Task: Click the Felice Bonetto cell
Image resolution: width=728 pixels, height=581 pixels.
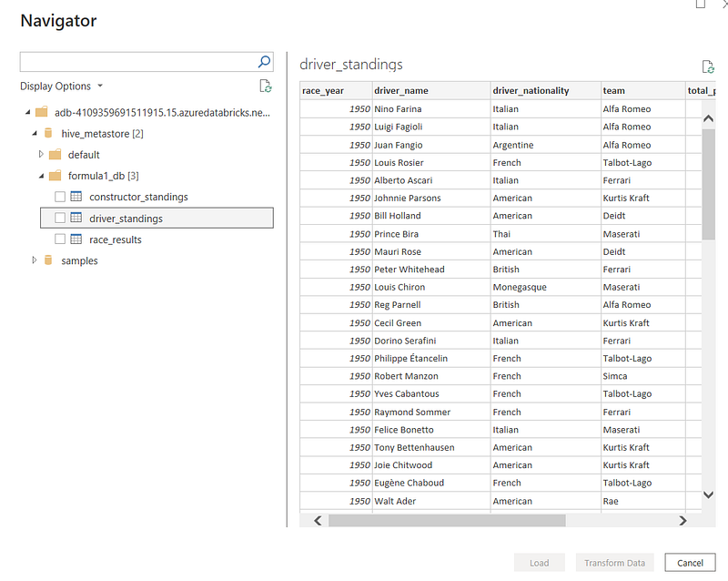Action: click(x=431, y=430)
